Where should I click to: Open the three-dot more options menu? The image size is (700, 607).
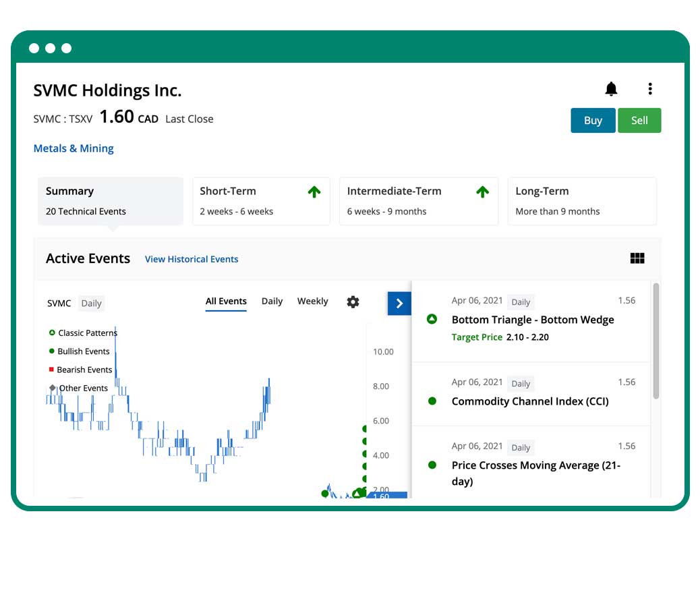point(650,89)
